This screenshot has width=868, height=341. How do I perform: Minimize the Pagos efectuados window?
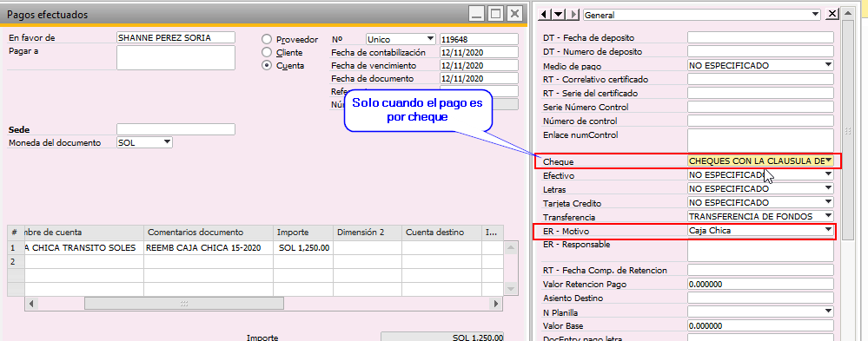click(x=476, y=15)
